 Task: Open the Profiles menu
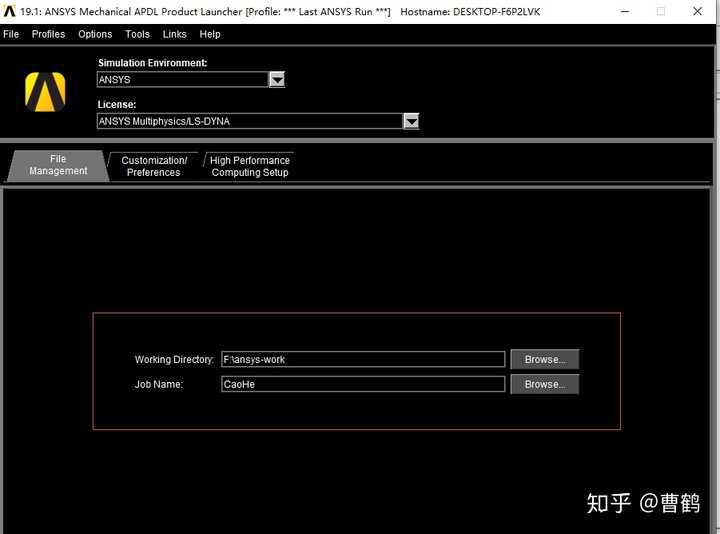click(48, 34)
